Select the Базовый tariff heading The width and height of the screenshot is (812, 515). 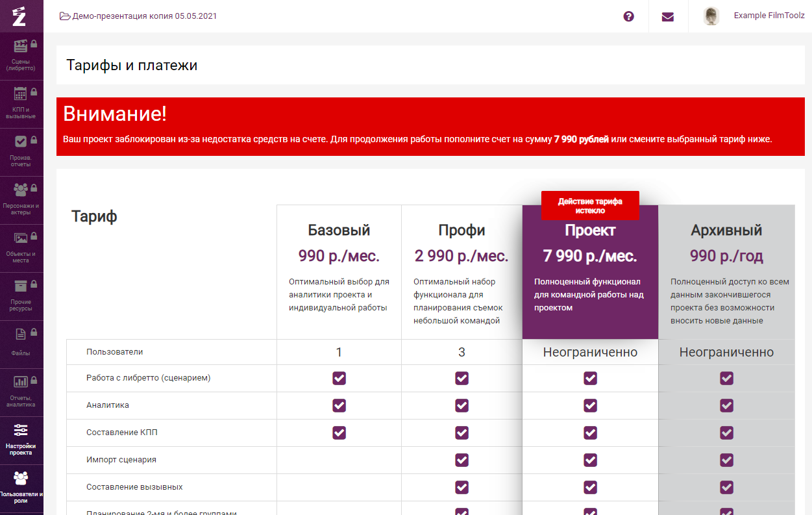[339, 231]
